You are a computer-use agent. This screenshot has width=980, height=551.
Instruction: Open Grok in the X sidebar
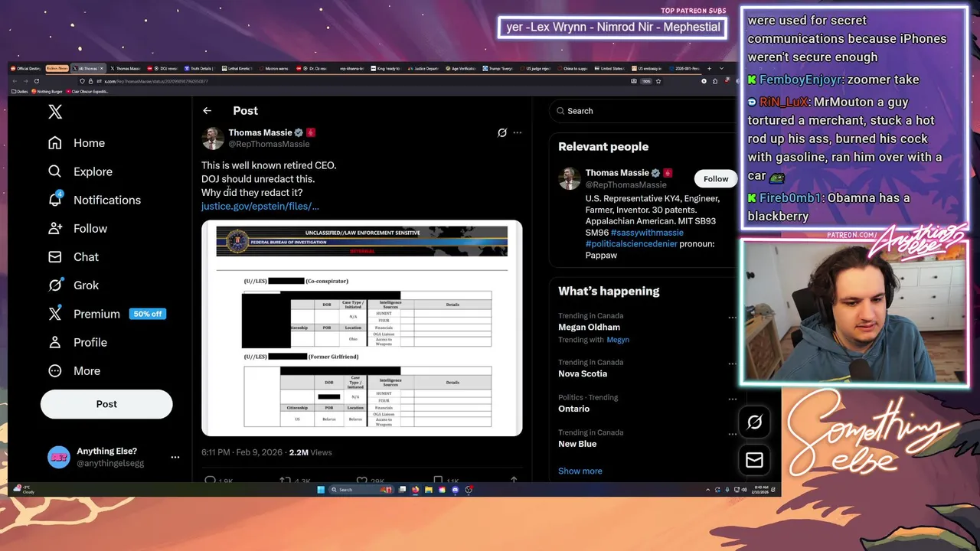(x=73, y=285)
